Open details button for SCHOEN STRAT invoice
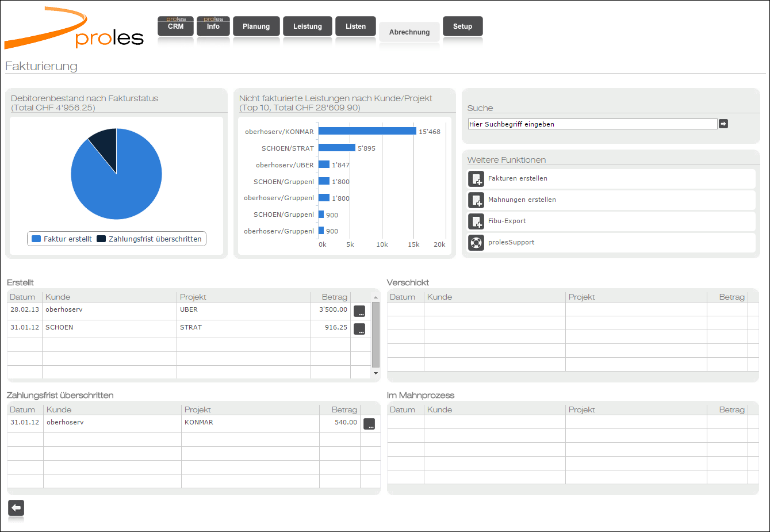 click(359, 329)
